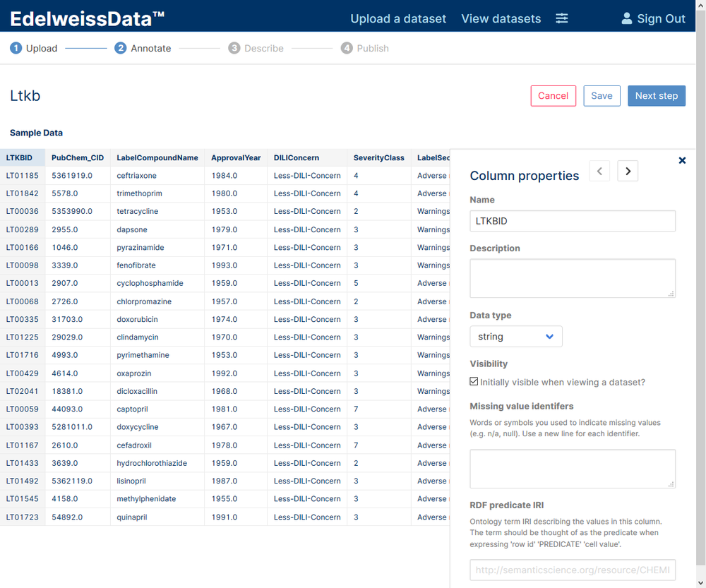Viewport: 706px width, 588px height.
Task: Click the Annotate step label
Action: click(151, 48)
